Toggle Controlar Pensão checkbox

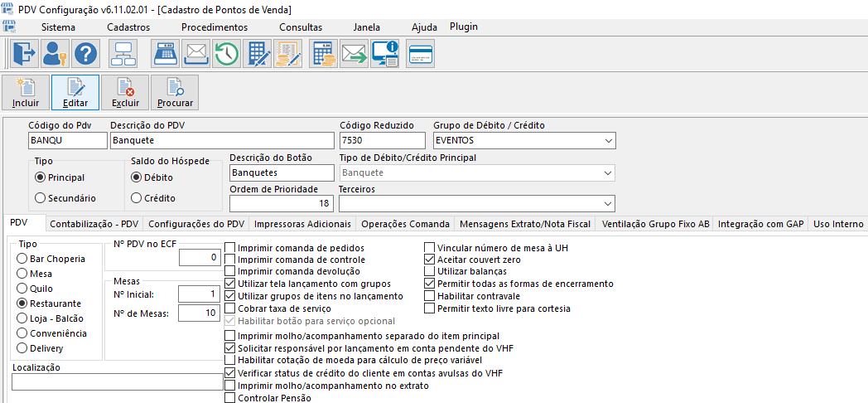(x=229, y=398)
